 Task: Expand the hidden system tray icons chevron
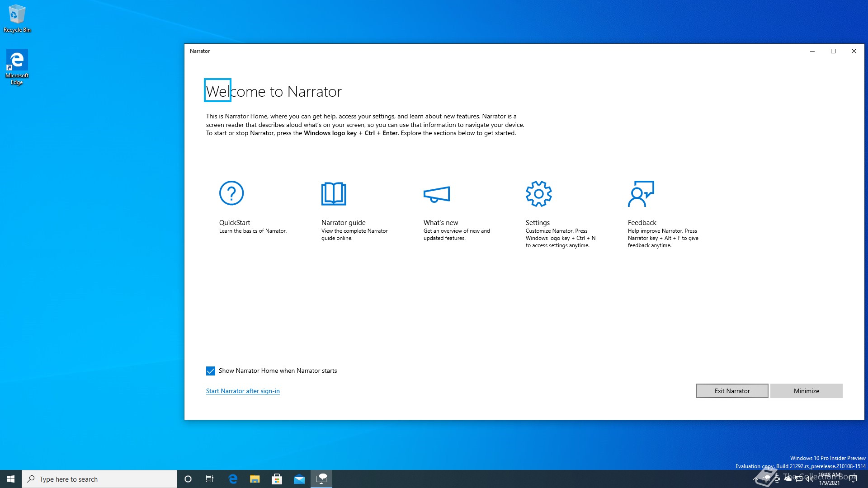click(755, 479)
